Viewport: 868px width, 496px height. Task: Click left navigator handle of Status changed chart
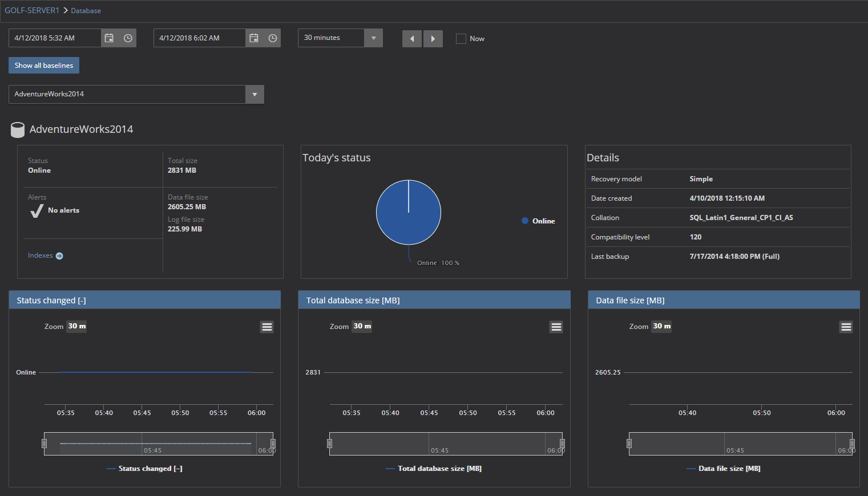[44, 444]
